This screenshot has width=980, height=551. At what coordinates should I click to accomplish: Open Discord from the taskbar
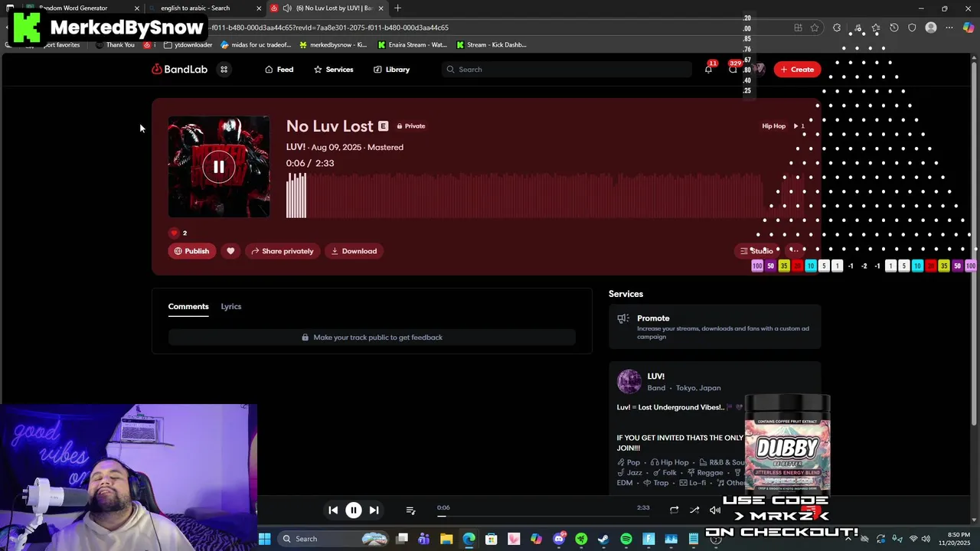coord(559,539)
